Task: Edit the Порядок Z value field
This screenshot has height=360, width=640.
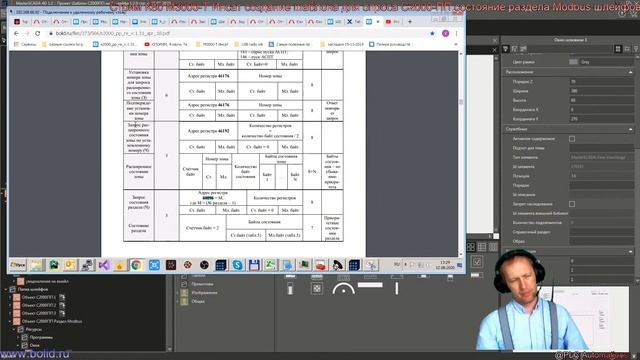Action: point(602,82)
